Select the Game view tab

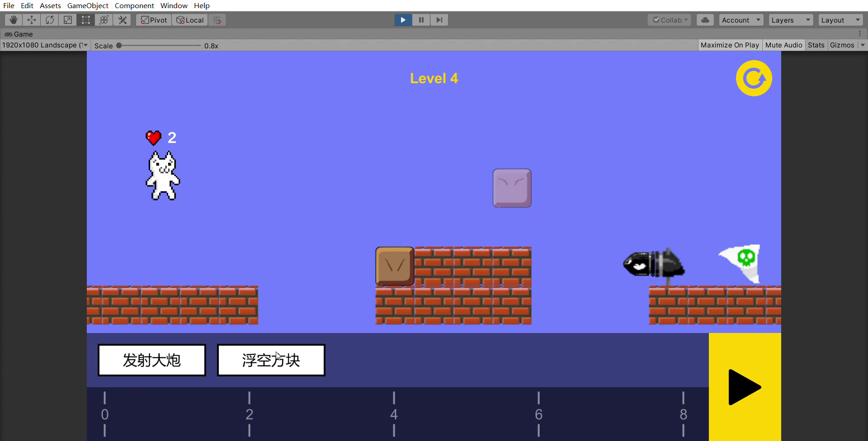pyautogui.click(x=19, y=34)
